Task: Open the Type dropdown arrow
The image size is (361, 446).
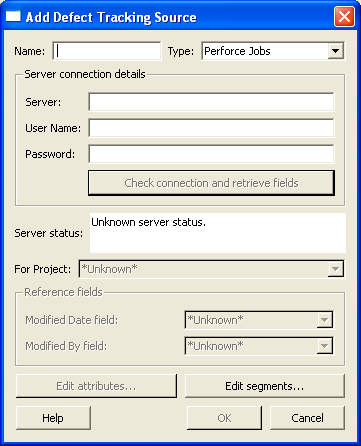Action: pos(335,51)
